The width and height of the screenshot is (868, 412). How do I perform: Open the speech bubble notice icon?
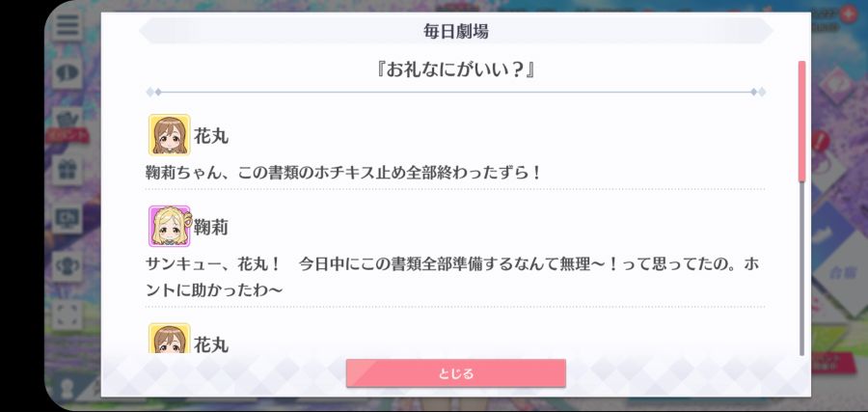coord(68,72)
